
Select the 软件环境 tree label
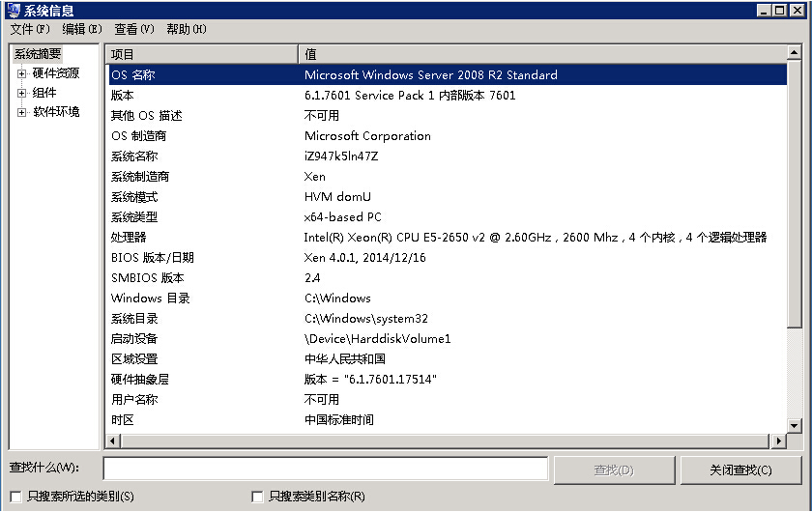56,112
